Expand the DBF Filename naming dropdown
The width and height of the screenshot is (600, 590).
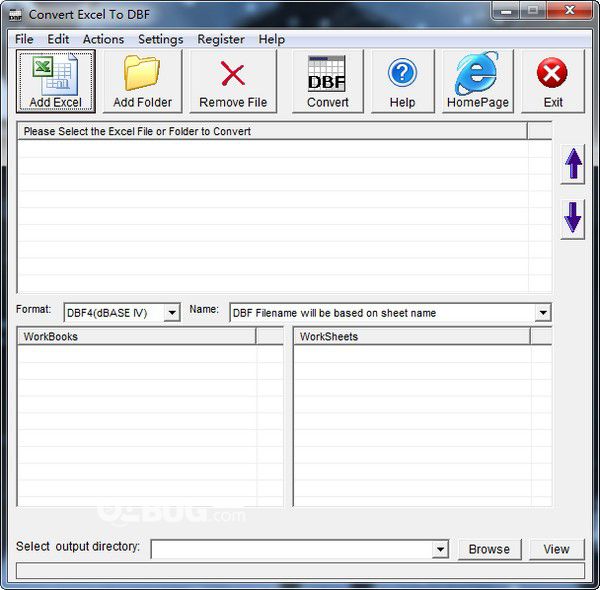[543, 313]
